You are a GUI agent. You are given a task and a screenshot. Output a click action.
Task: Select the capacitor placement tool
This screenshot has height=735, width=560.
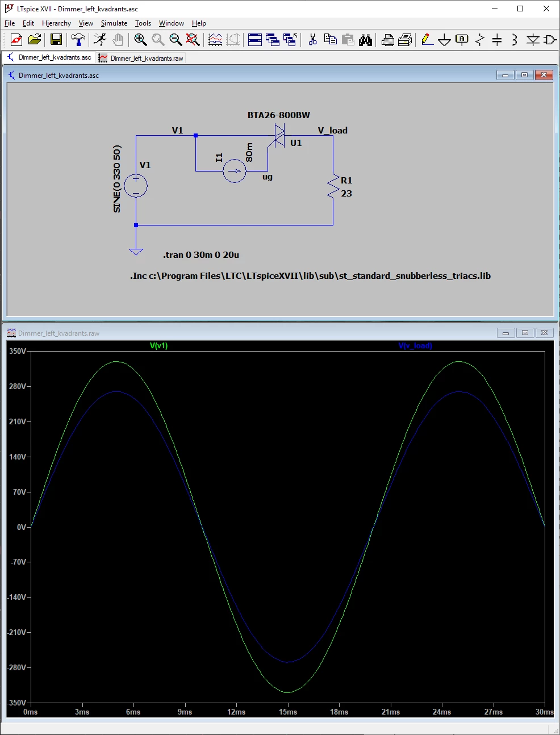click(497, 39)
